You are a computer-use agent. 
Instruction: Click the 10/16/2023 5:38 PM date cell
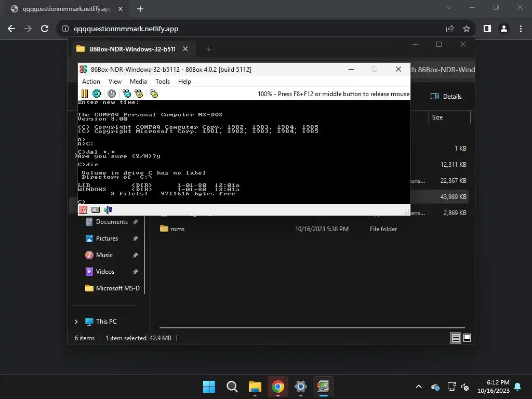coord(322,229)
